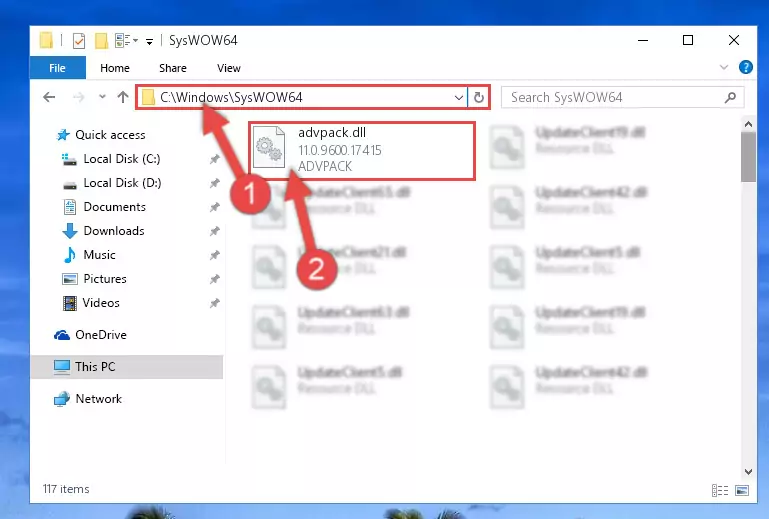Refresh the SysWOW64 folder view

tap(479, 97)
